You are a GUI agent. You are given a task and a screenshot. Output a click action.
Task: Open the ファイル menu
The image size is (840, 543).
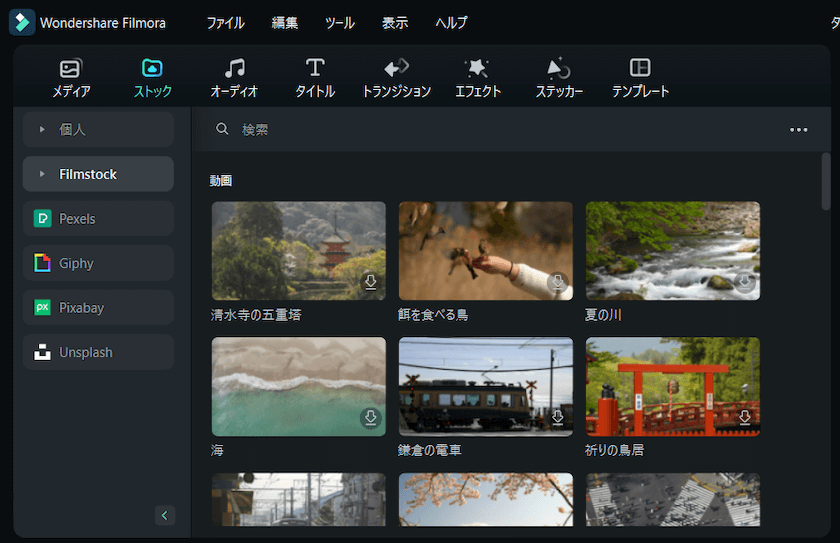(x=226, y=22)
